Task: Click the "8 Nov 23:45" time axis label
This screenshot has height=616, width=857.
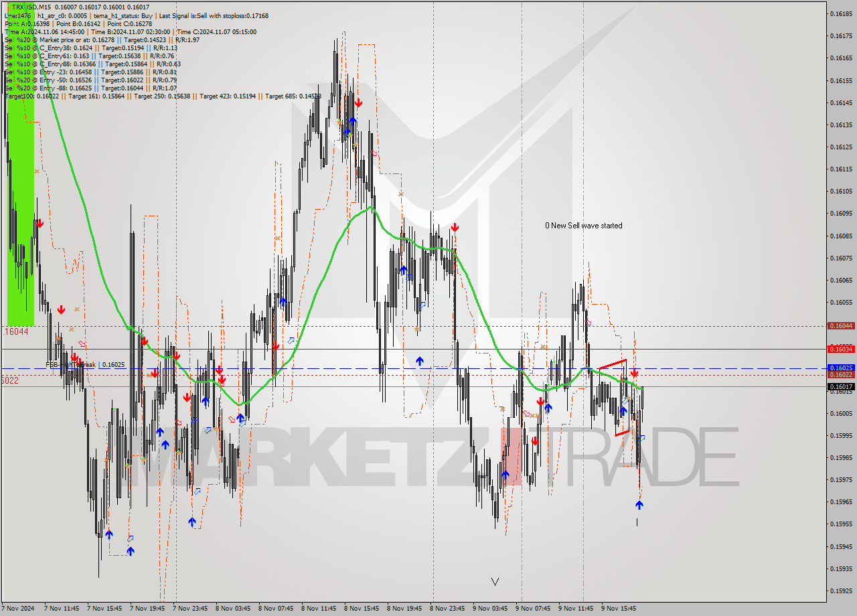Action: (447, 609)
